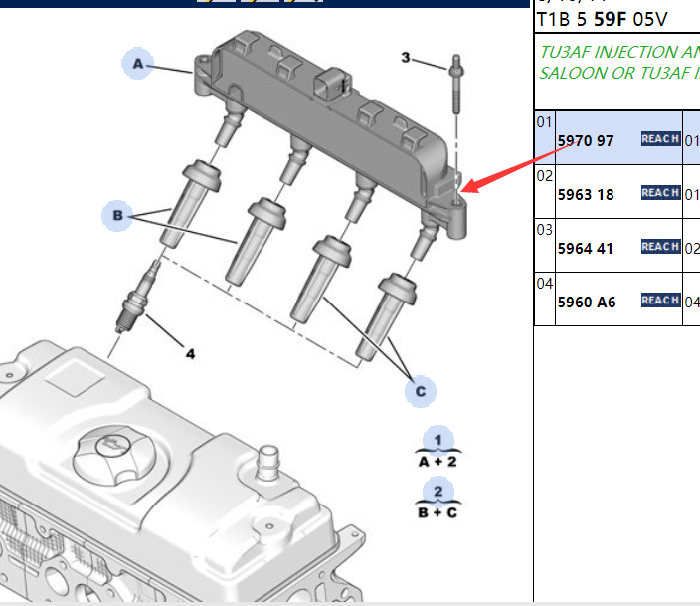
Task: Click the blue callout label C
Action: (x=420, y=391)
